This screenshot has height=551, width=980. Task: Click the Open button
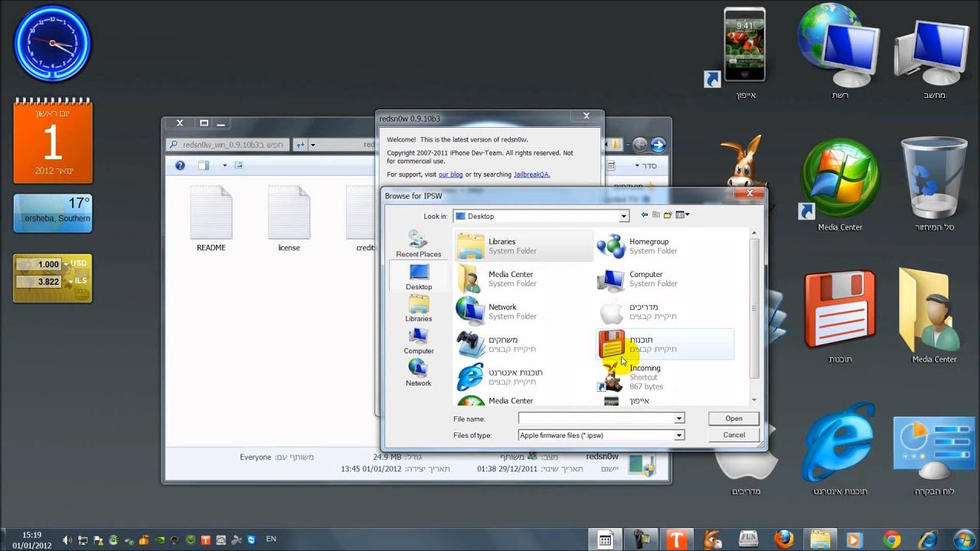(x=733, y=419)
